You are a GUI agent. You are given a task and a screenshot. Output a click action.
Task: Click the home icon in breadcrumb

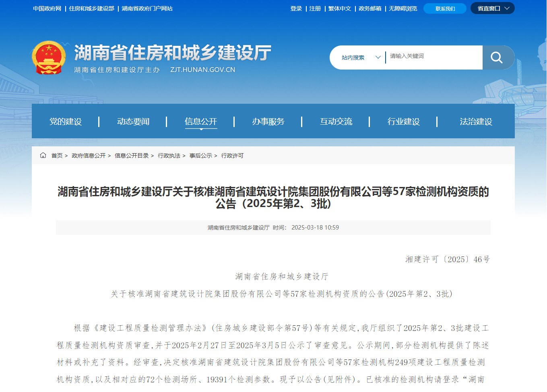coord(43,155)
